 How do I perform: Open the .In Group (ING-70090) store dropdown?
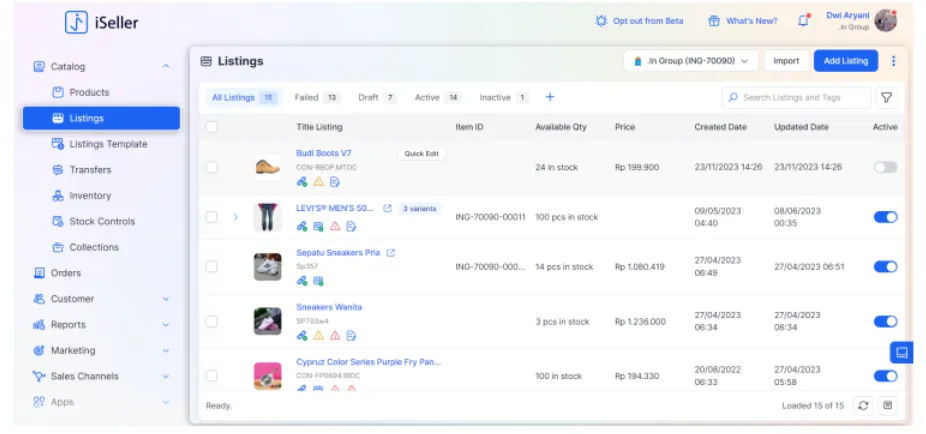[691, 61]
